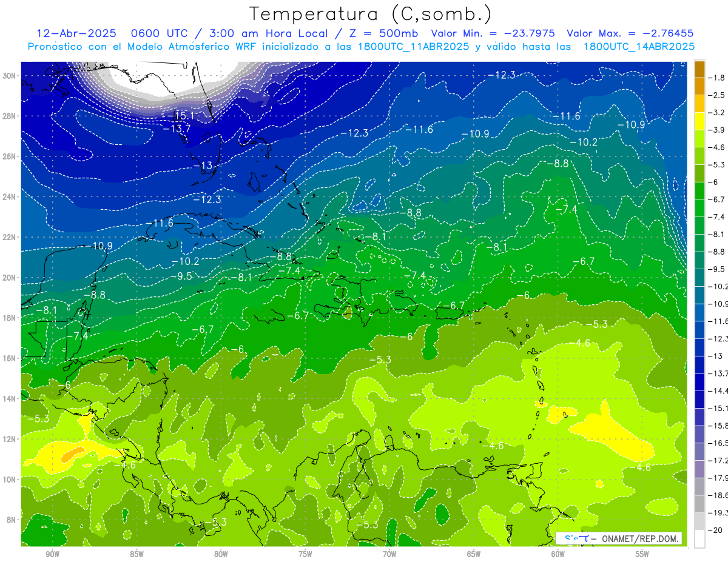Click the ONAMET/REP.DOM. logo box

619,538
